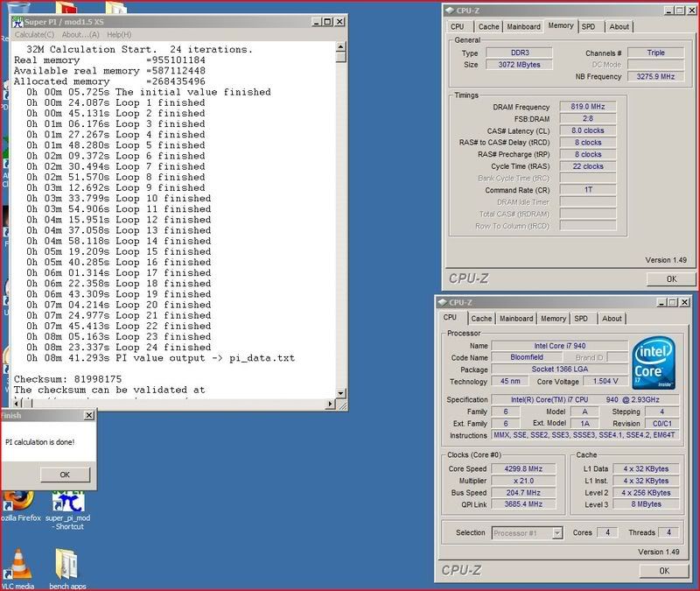The width and height of the screenshot is (700, 591).
Task: Open the Help(H) menu in Super PI
Action: [x=119, y=34]
